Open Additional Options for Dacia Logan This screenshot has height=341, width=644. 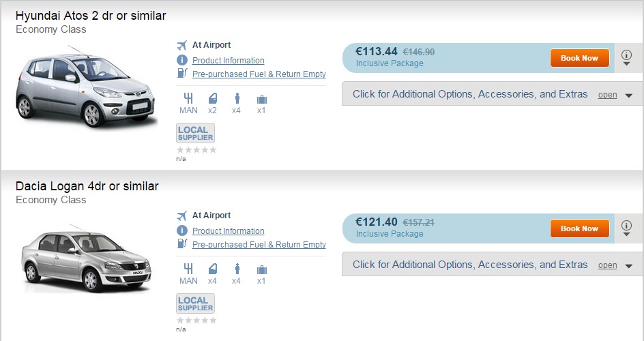click(492, 265)
